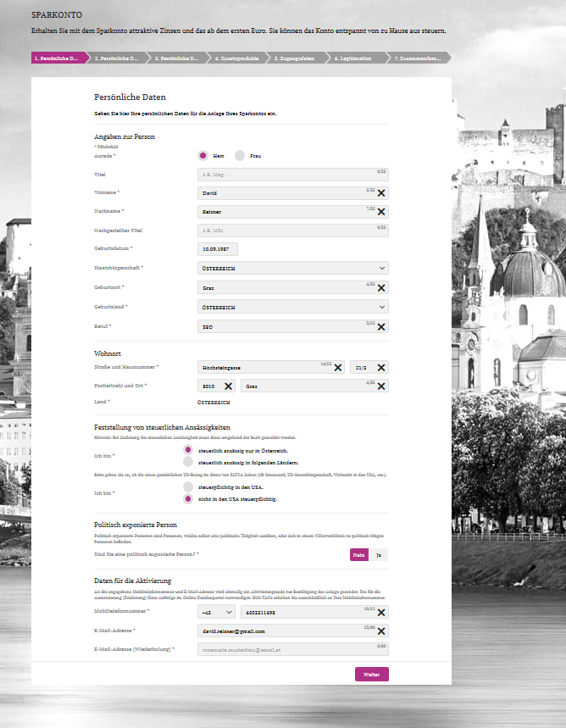Clear the Beruf field using its X icon
Viewport: 566px width, 728px height.
click(380, 327)
